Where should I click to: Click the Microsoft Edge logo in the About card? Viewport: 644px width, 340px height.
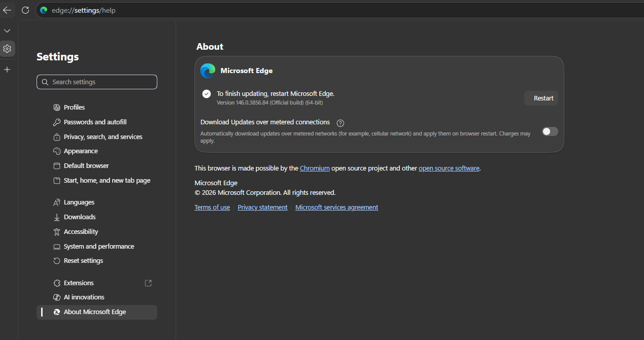pyautogui.click(x=208, y=71)
